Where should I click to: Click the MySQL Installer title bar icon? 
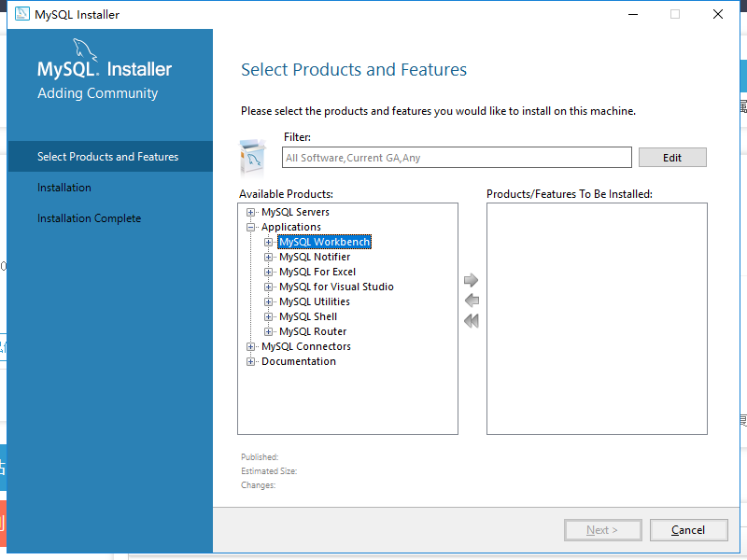pos(21,14)
